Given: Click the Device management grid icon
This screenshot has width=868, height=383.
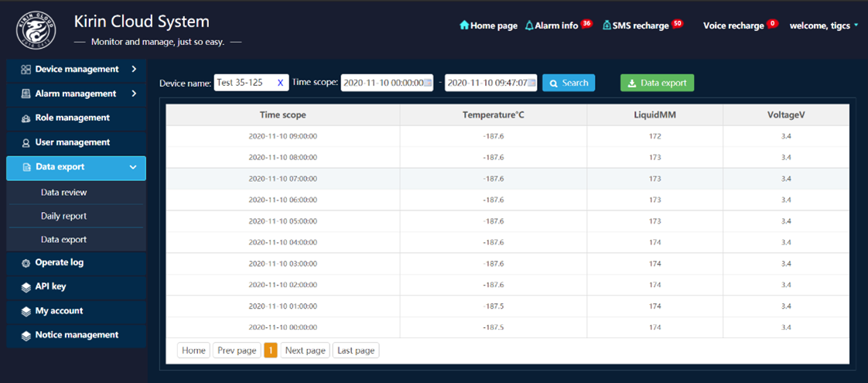Looking at the screenshot, I should click(26, 70).
